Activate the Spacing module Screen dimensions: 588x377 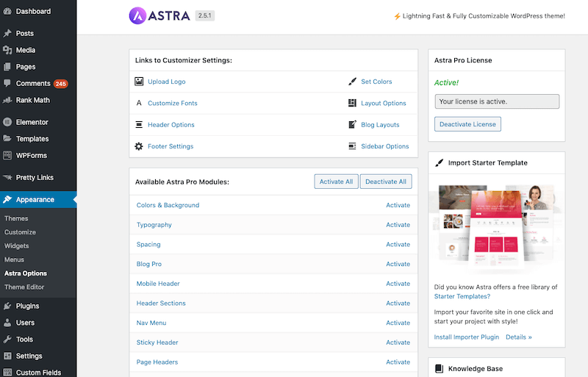click(398, 244)
